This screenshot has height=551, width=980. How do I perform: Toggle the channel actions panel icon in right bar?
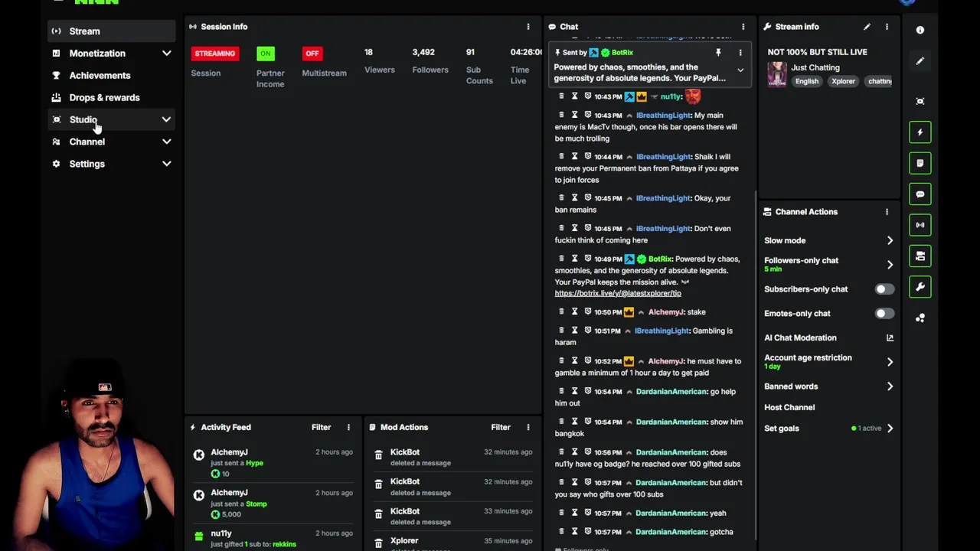(920, 256)
